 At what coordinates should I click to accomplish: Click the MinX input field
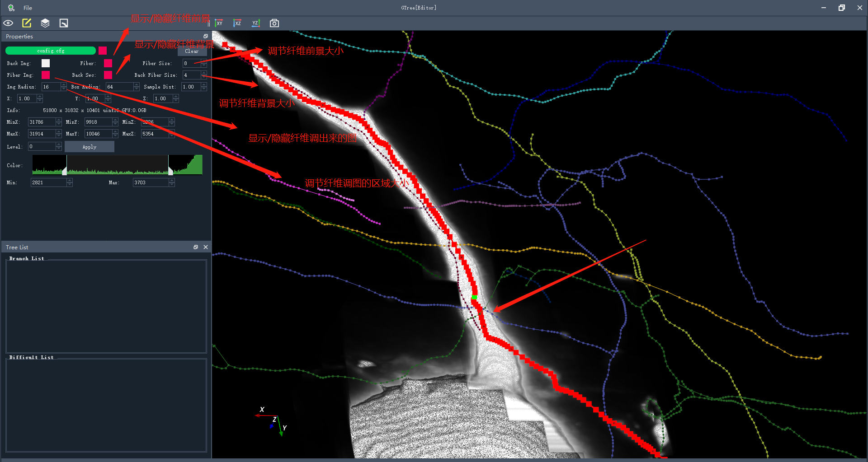pyautogui.click(x=42, y=122)
